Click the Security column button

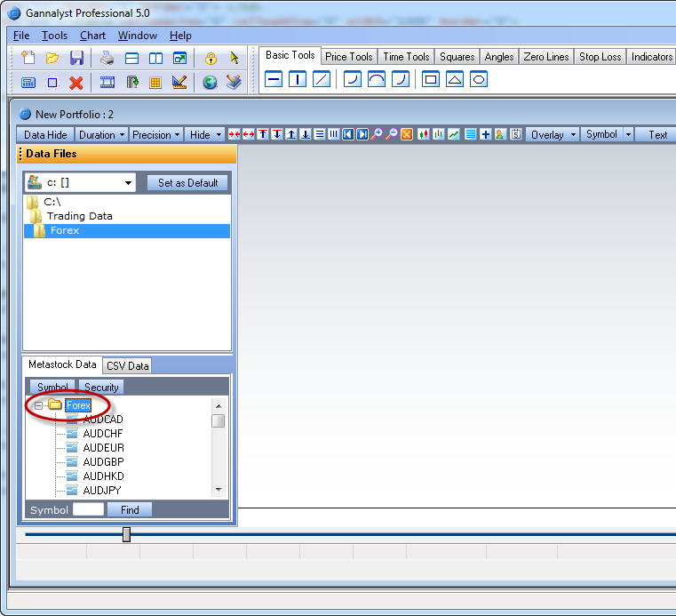coord(101,387)
